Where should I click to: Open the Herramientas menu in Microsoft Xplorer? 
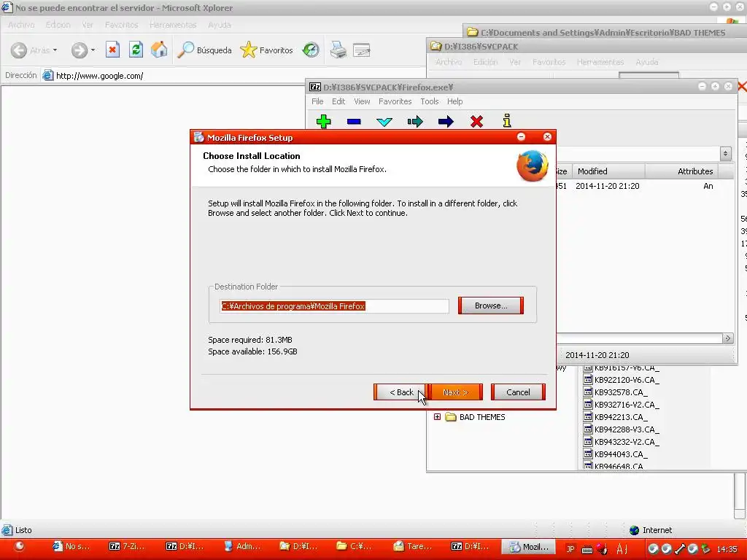click(x=173, y=25)
